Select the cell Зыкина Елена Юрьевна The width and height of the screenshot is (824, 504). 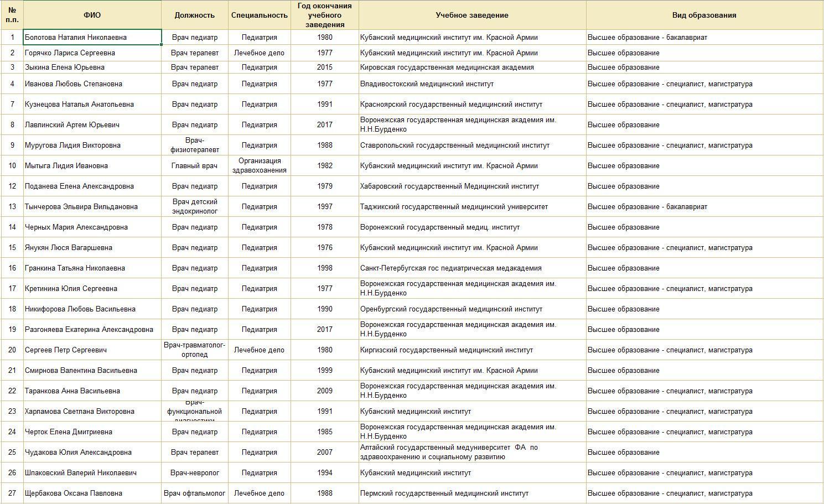(x=92, y=67)
